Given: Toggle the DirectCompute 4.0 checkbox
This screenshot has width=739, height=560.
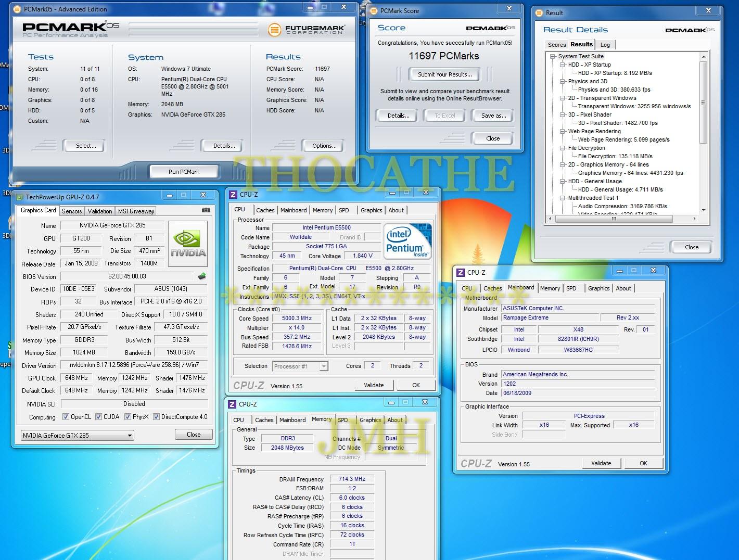Looking at the screenshot, I should pyautogui.click(x=156, y=417).
